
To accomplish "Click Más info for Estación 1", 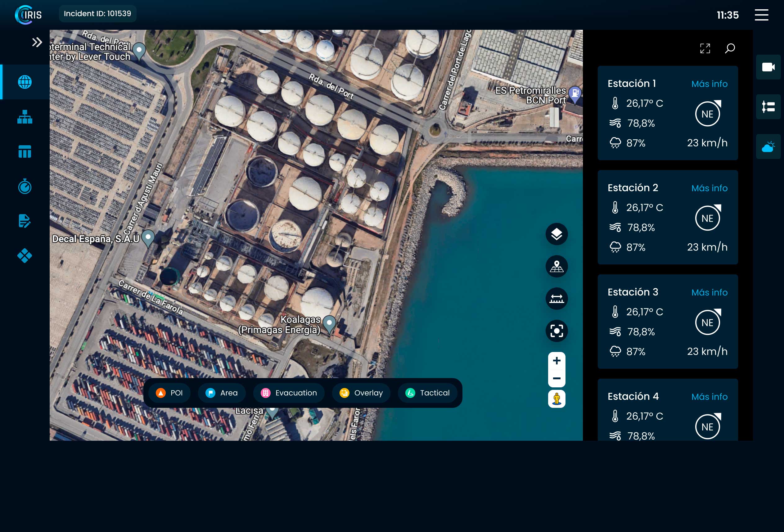I will click(x=709, y=84).
